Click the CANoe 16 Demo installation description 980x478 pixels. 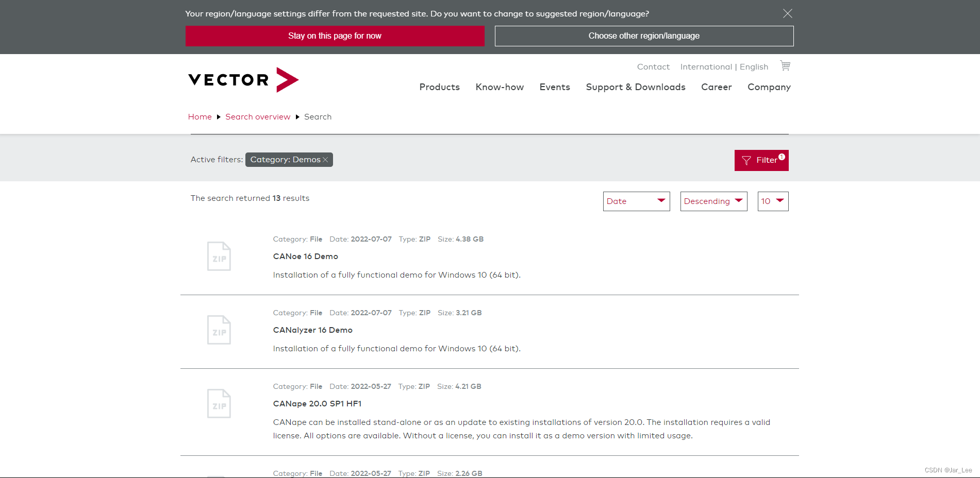click(397, 275)
